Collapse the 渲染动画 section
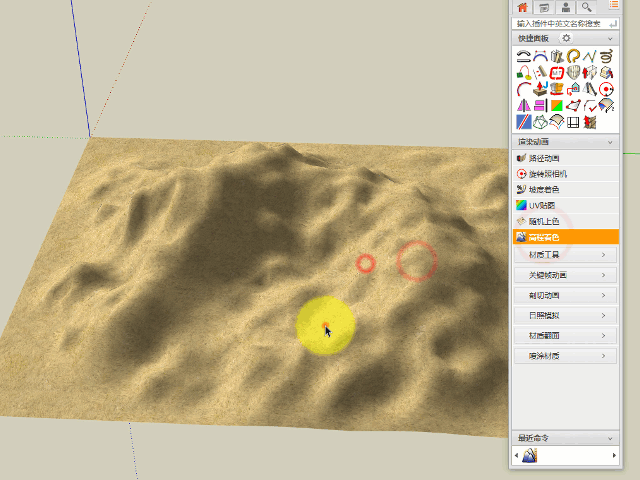 click(610, 143)
